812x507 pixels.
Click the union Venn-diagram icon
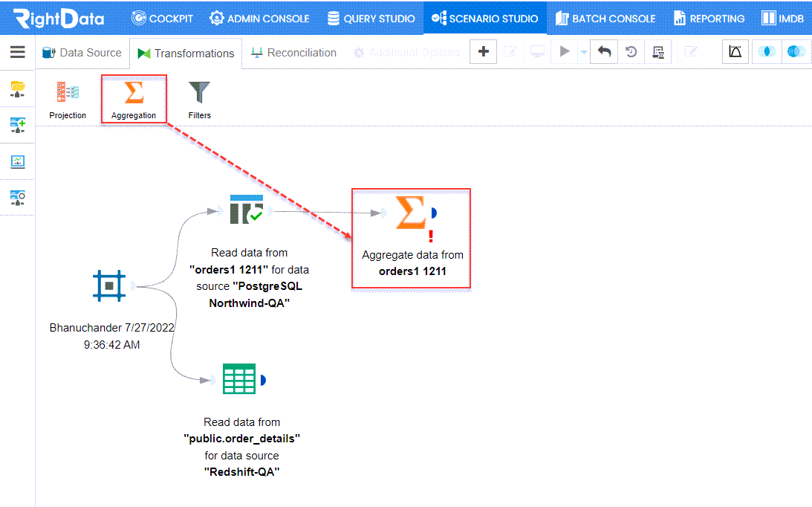[796, 52]
